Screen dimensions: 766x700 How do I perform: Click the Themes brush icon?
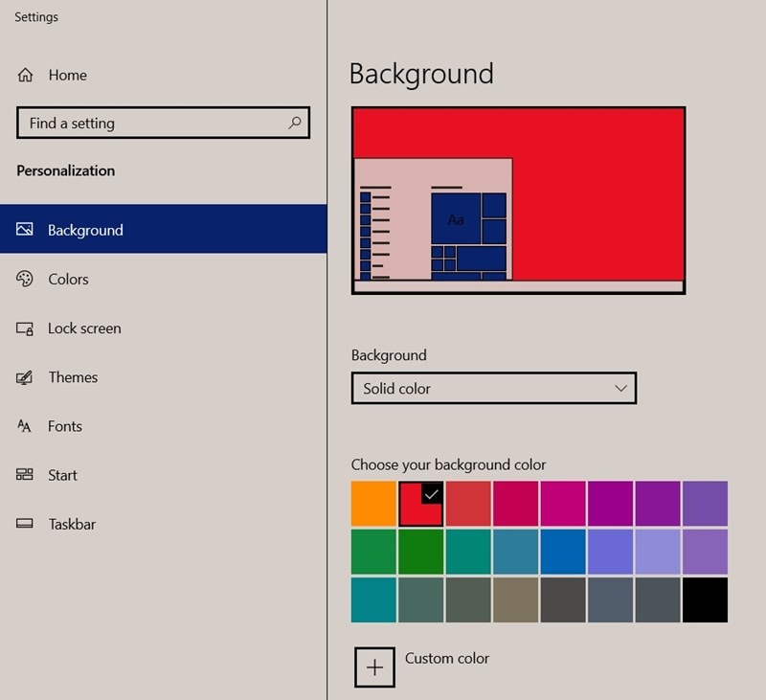pos(25,377)
